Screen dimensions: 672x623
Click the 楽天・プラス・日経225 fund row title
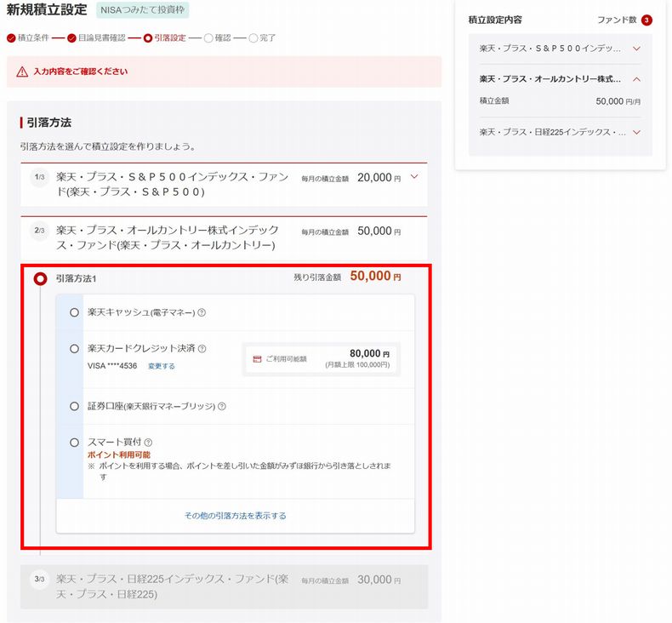click(172, 586)
